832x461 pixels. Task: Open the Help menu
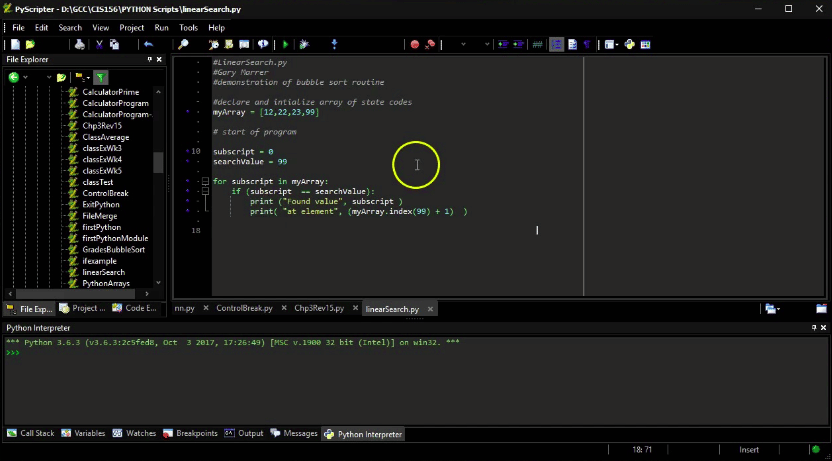click(216, 28)
